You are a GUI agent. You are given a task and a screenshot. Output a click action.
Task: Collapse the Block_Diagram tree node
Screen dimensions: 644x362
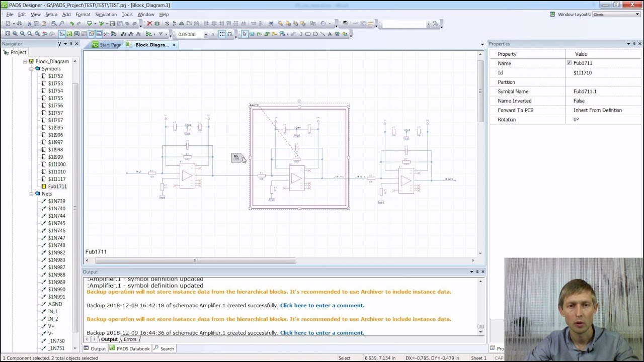25,61
